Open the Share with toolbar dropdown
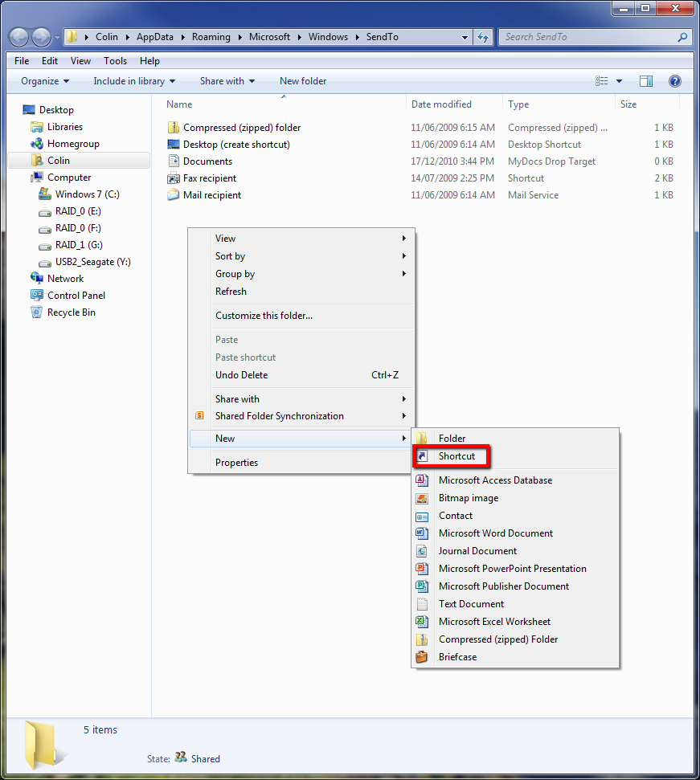Screen dimensions: 700x780 [x=227, y=81]
